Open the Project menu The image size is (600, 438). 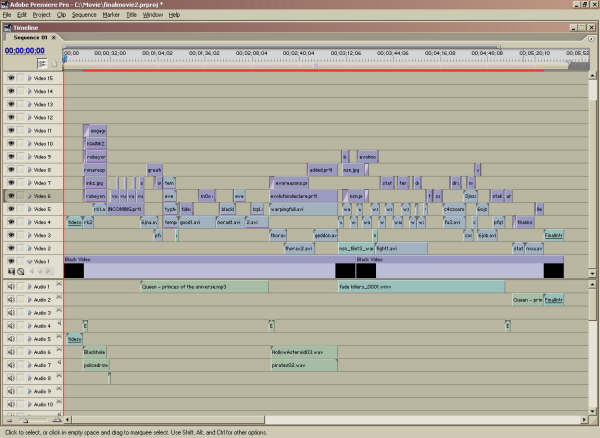(x=42, y=15)
